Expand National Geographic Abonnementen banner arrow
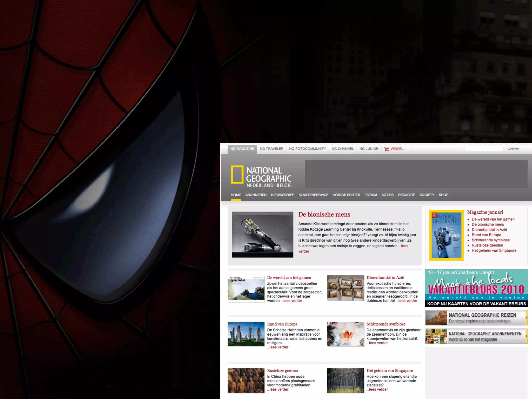The height and width of the screenshot is (399, 532). (526, 336)
